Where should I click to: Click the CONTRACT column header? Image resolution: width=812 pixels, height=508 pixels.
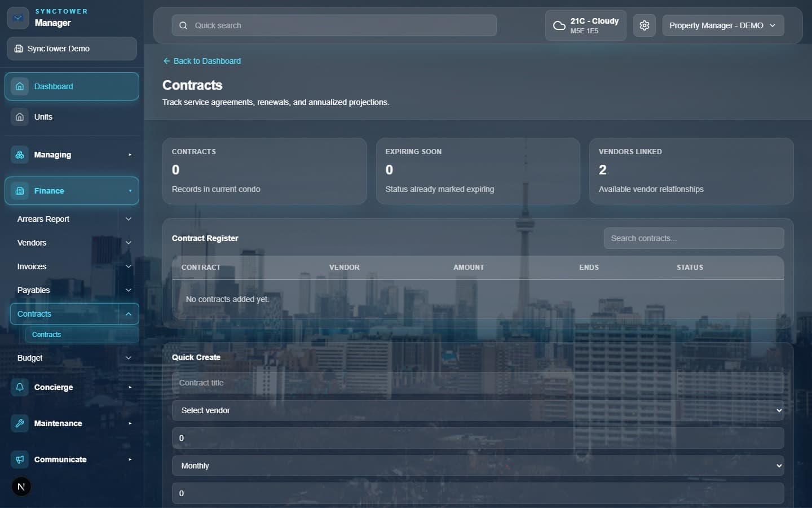click(x=201, y=268)
